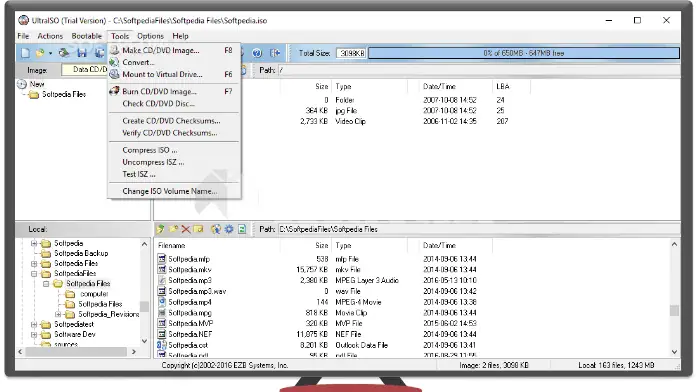The width and height of the screenshot is (698, 392).
Task: Select Softpedia Files under New in image tree
Action: (x=64, y=94)
